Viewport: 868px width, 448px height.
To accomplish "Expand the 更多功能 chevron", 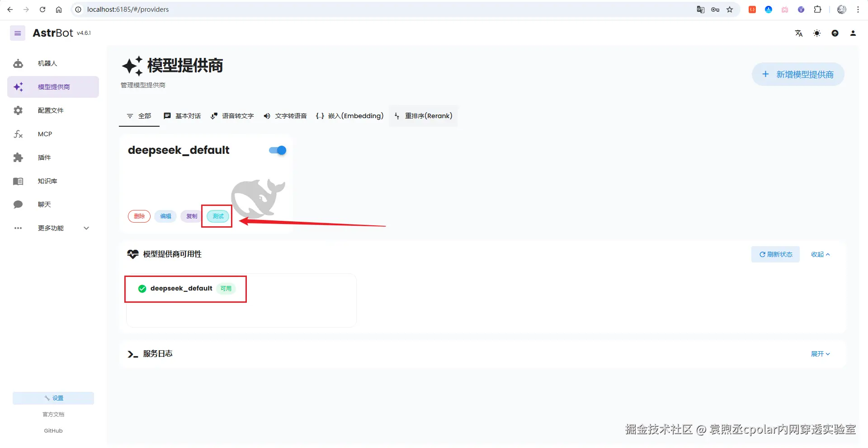I will pos(86,228).
